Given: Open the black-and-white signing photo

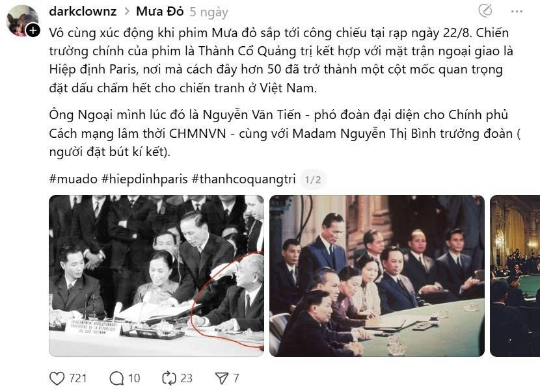Looking at the screenshot, I should [x=156, y=276].
